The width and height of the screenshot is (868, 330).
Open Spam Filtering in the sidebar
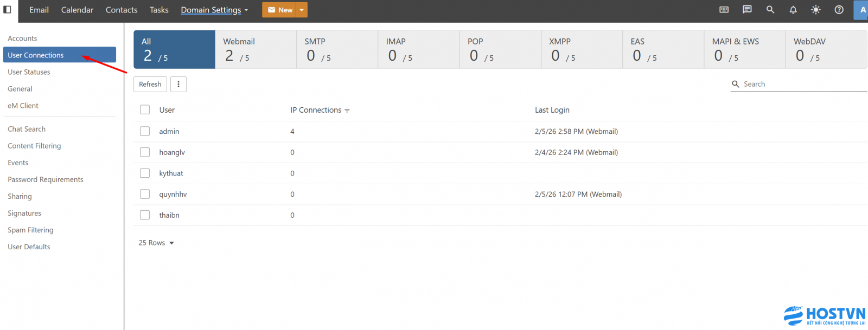(x=30, y=230)
